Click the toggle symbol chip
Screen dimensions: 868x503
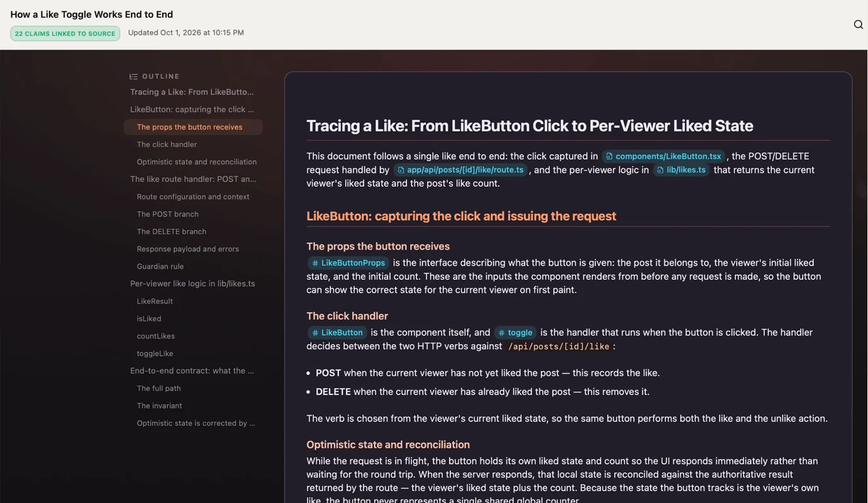515,333
